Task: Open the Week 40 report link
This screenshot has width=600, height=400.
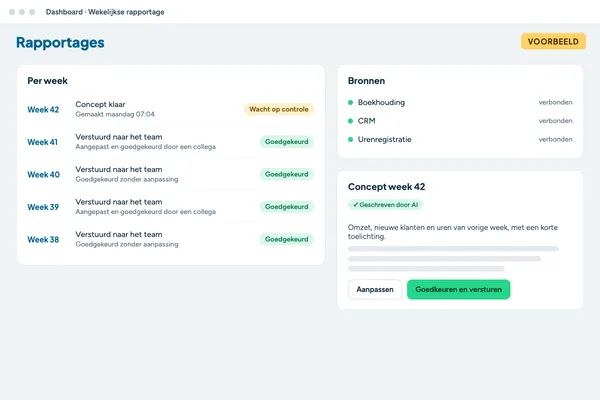Action: (x=44, y=175)
